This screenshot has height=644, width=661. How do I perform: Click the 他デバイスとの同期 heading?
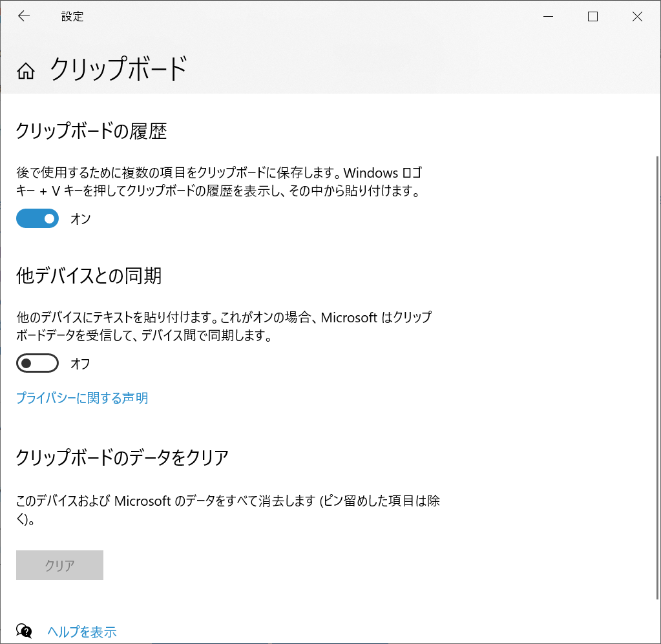coord(89,276)
